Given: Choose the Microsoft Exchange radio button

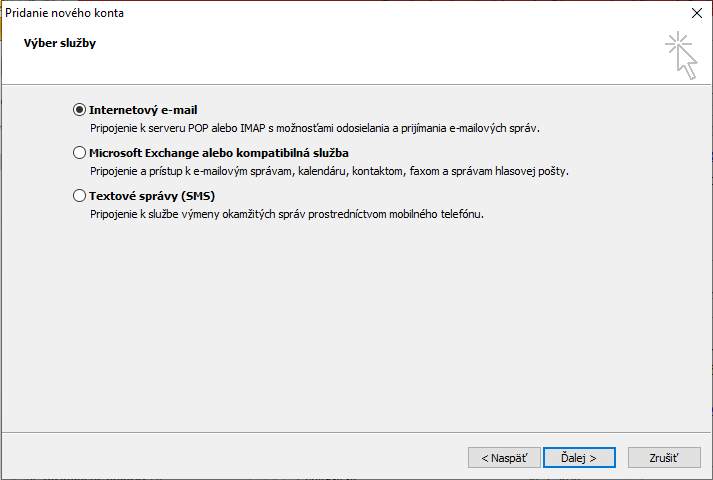Looking at the screenshot, I should pos(80,153).
